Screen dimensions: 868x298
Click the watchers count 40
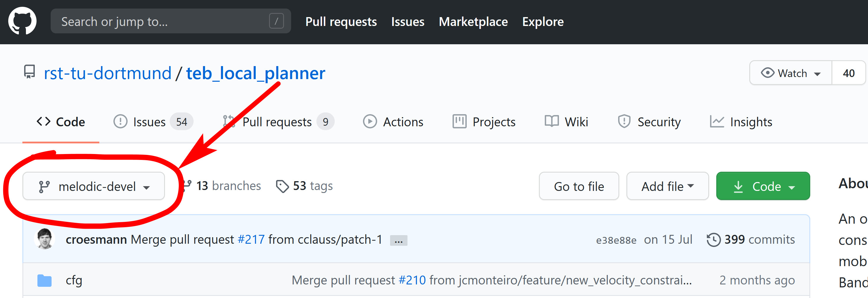[849, 73]
